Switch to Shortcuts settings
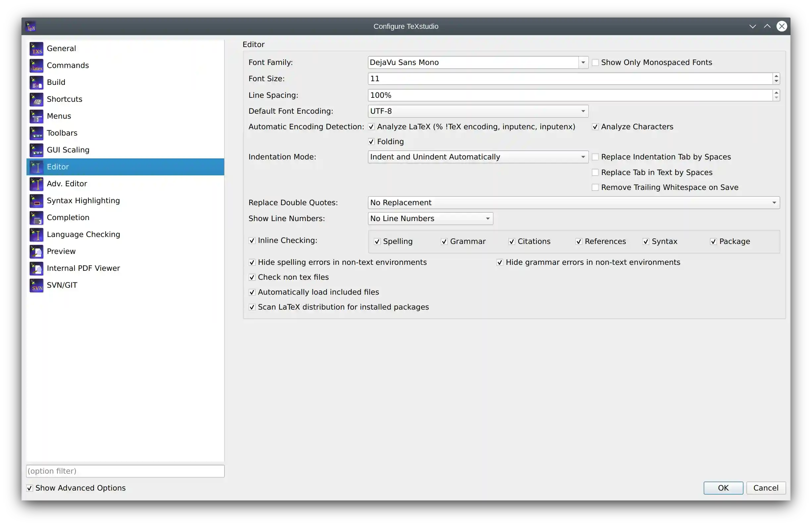The image size is (812, 526). pyautogui.click(x=125, y=99)
